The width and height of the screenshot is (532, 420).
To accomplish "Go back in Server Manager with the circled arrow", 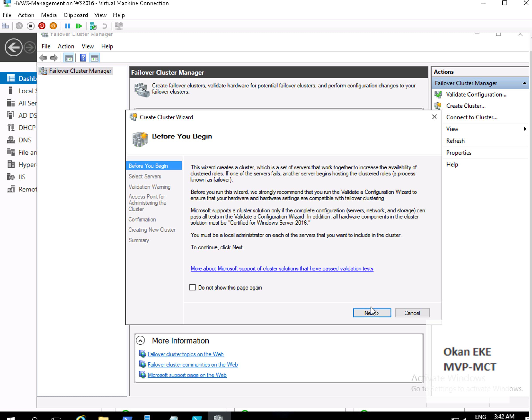I will (13, 47).
